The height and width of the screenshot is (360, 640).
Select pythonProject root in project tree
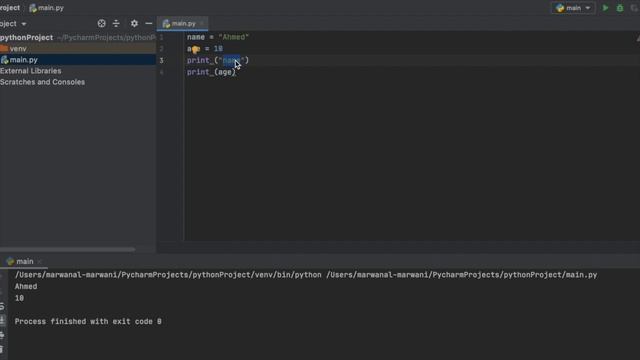point(27,38)
